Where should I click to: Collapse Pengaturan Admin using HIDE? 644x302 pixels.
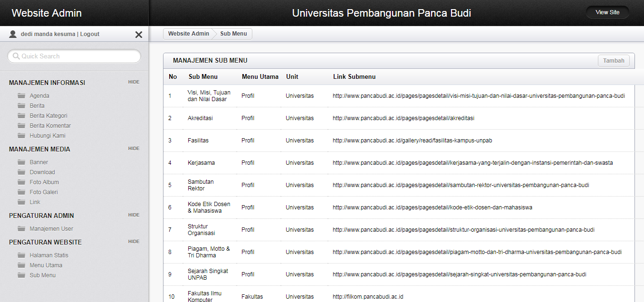point(134,215)
